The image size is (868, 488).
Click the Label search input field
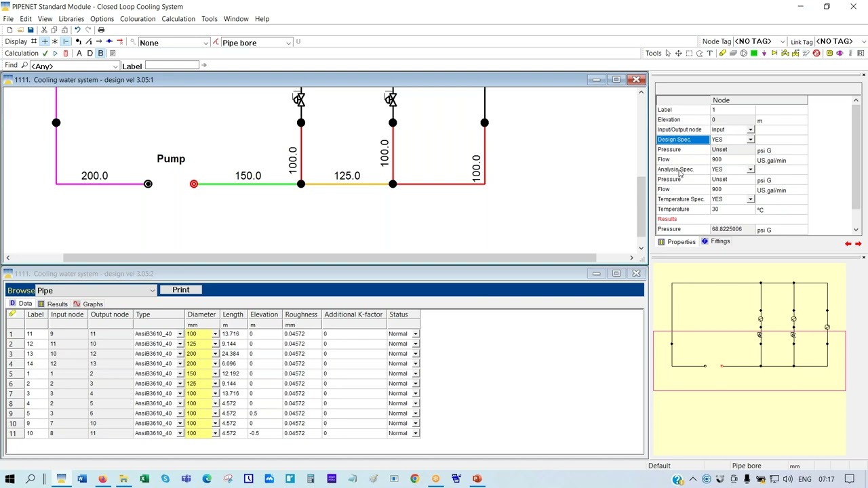[x=172, y=65]
